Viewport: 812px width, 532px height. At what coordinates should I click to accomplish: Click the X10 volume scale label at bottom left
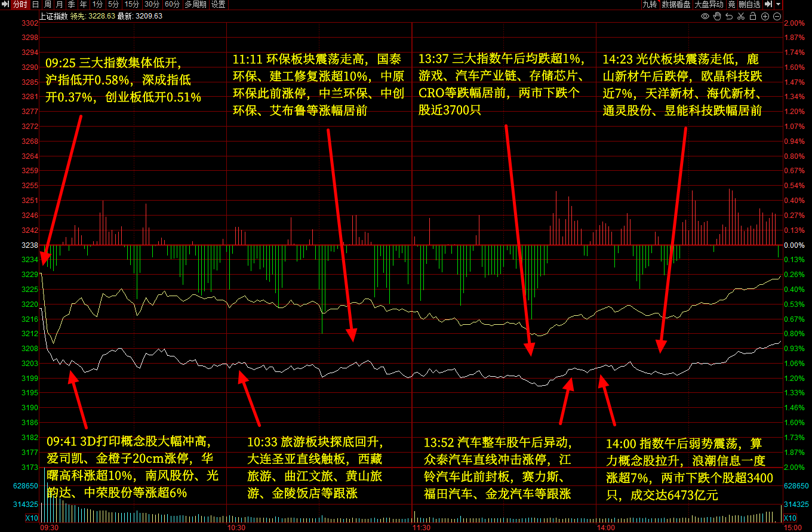pos(30,518)
